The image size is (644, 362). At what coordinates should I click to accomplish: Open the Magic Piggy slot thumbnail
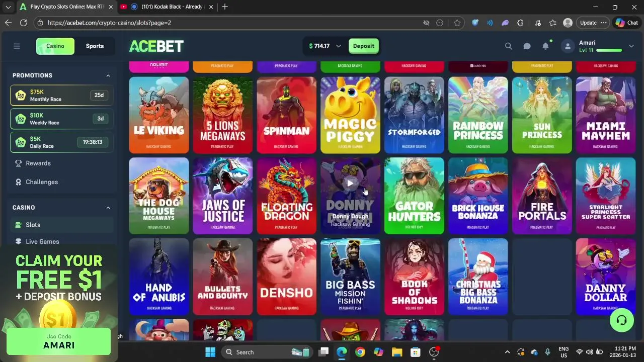[x=350, y=115]
